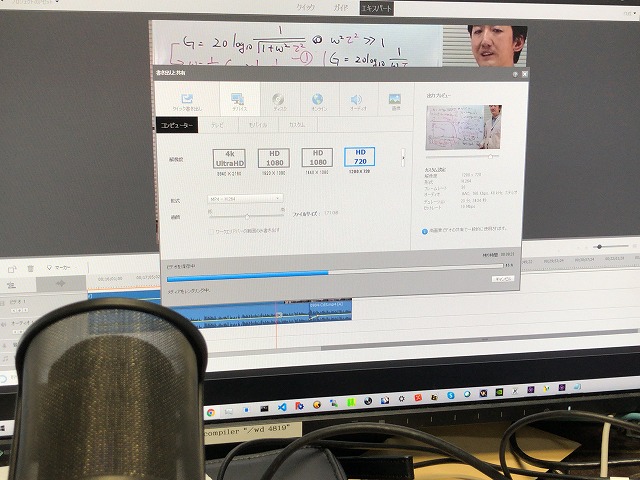640x480 pixels.
Task: Click the Chrome icon in the taskbar
Action: coord(211,412)
